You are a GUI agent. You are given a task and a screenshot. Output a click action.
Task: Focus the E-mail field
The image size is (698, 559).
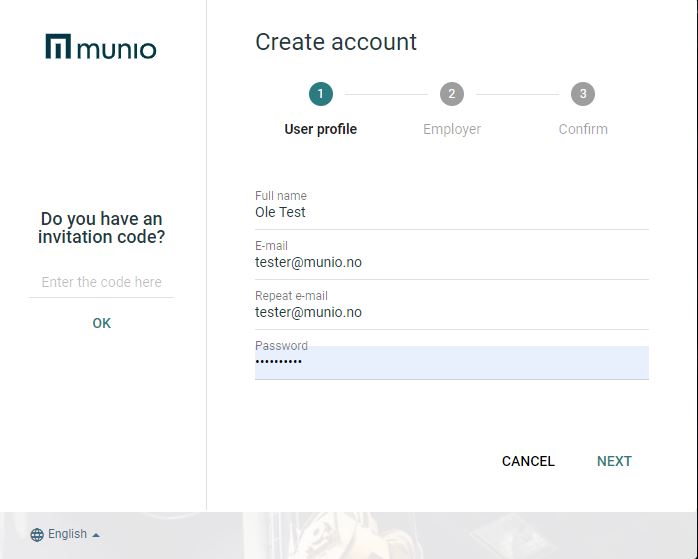(452, 259)
